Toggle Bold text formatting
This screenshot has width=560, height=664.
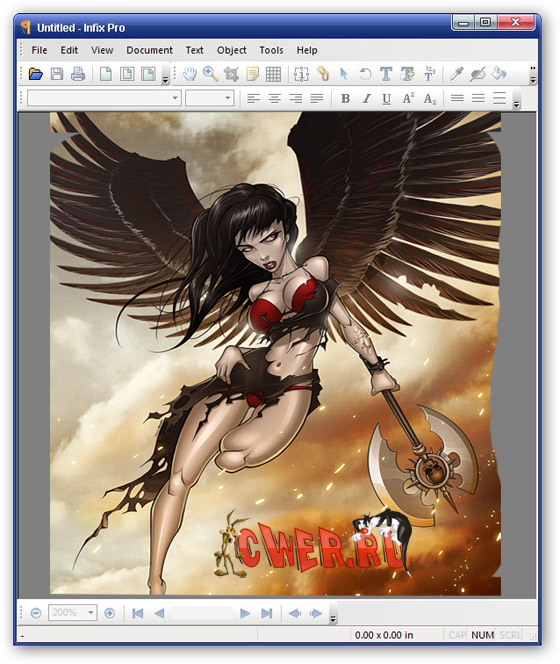[x=345, y=99]
